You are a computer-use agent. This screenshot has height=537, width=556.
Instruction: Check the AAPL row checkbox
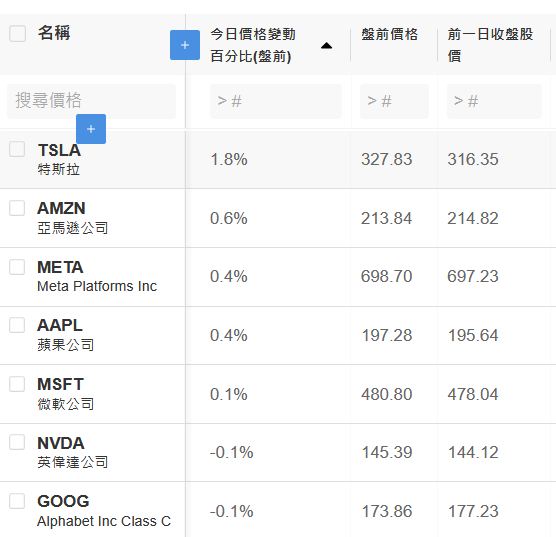[17, 325]
